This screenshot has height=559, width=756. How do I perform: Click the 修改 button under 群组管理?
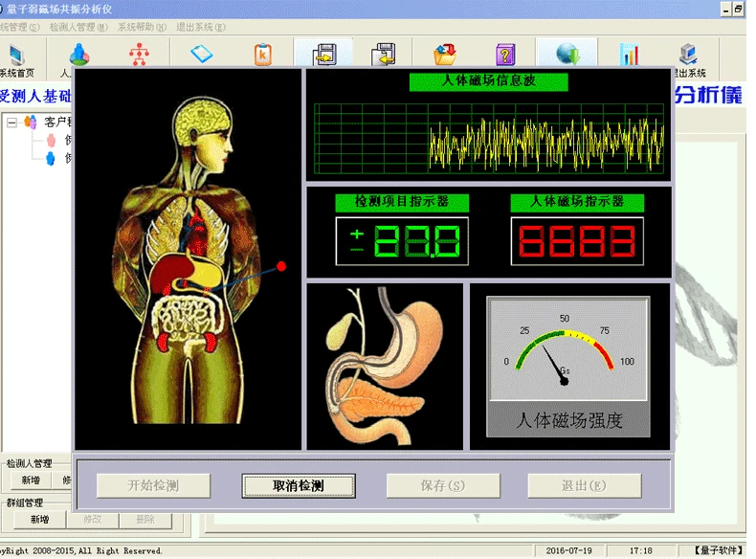pos(93,520)
